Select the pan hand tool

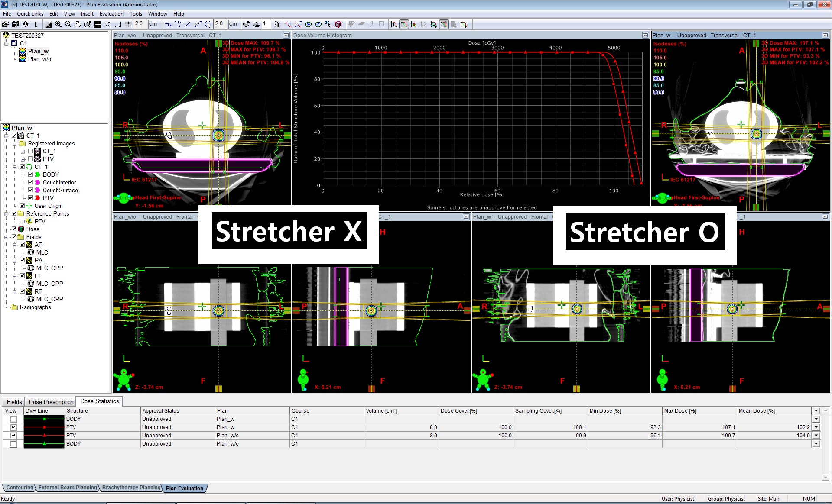click(78, 24)
